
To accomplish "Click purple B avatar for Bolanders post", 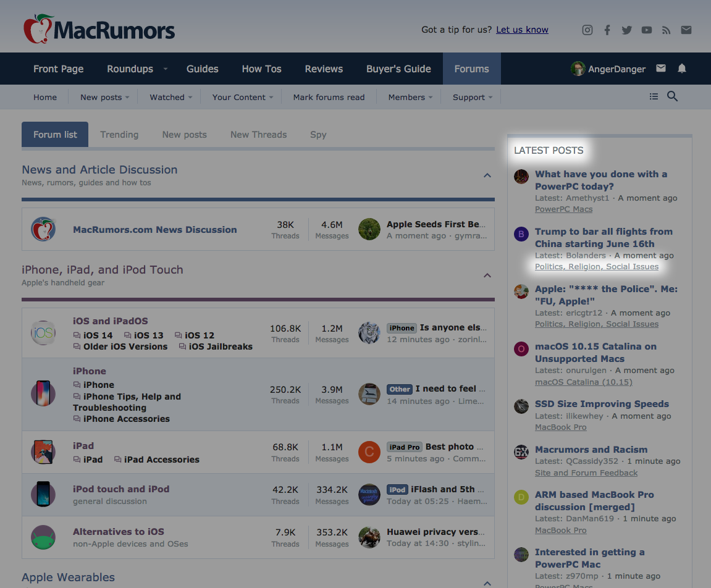I will coord(521,234).
